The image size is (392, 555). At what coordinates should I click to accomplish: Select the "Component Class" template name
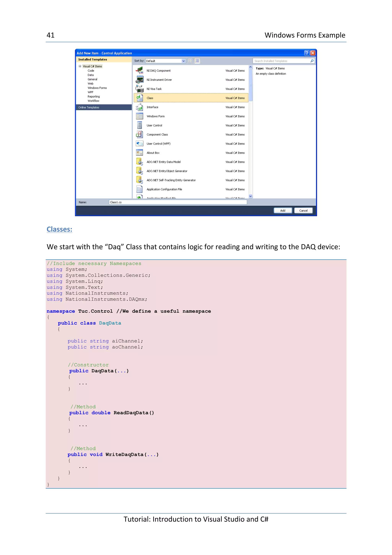click(157, 134)
